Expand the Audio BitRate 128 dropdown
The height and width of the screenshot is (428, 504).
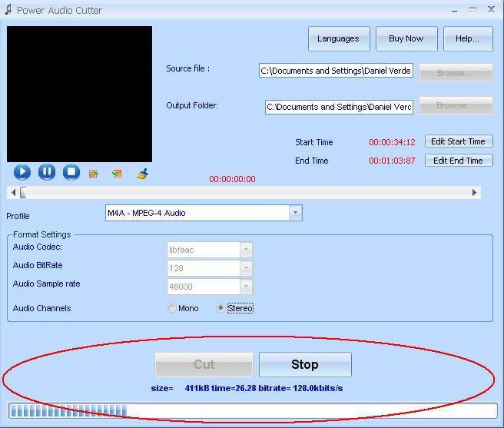click(x=246, y=268)
